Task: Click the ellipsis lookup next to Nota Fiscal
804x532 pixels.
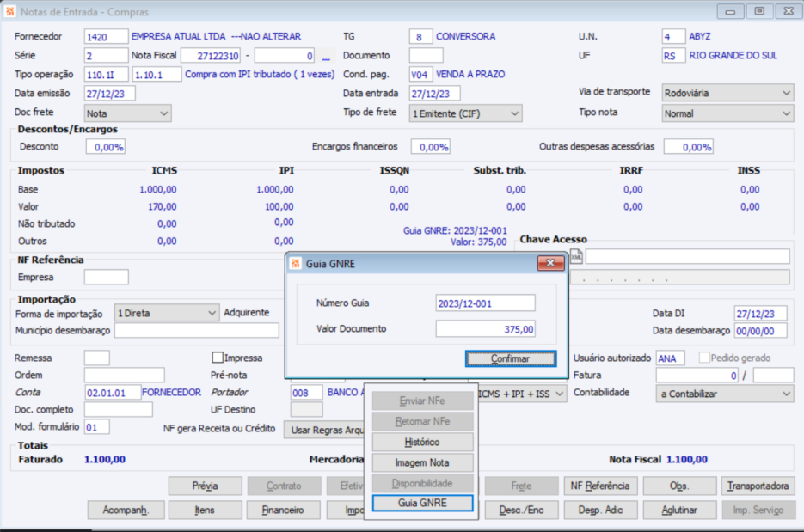Action: (x=326, y=56)
